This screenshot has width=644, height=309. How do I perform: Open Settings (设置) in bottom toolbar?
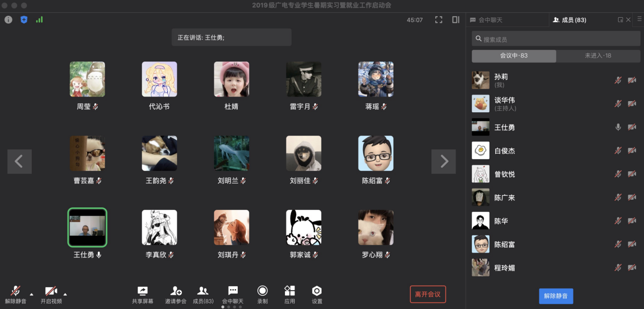click(317, 291)
